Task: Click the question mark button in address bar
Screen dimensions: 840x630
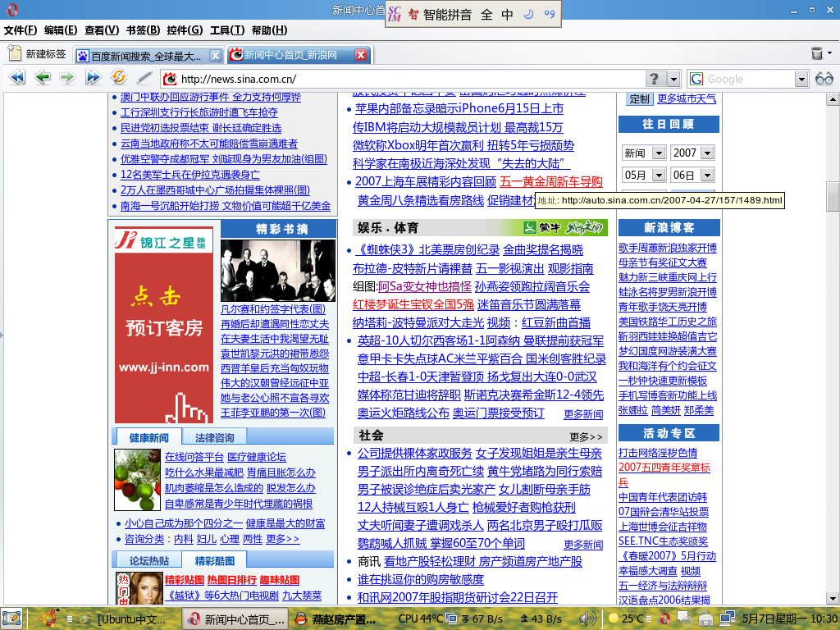Action: [655, 79]
